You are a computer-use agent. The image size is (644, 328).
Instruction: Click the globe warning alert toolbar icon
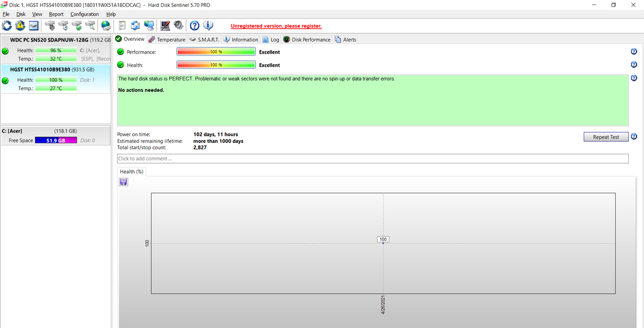[20, 26]
